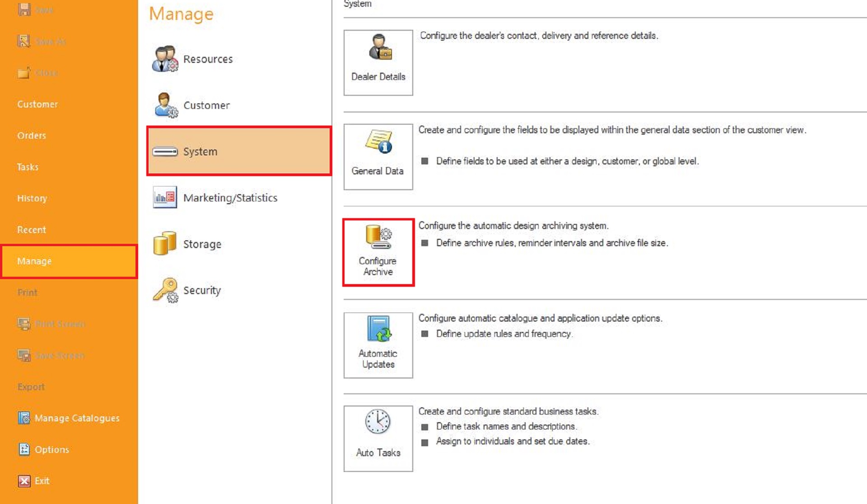Click the Exit red X icon

[24, 481]
